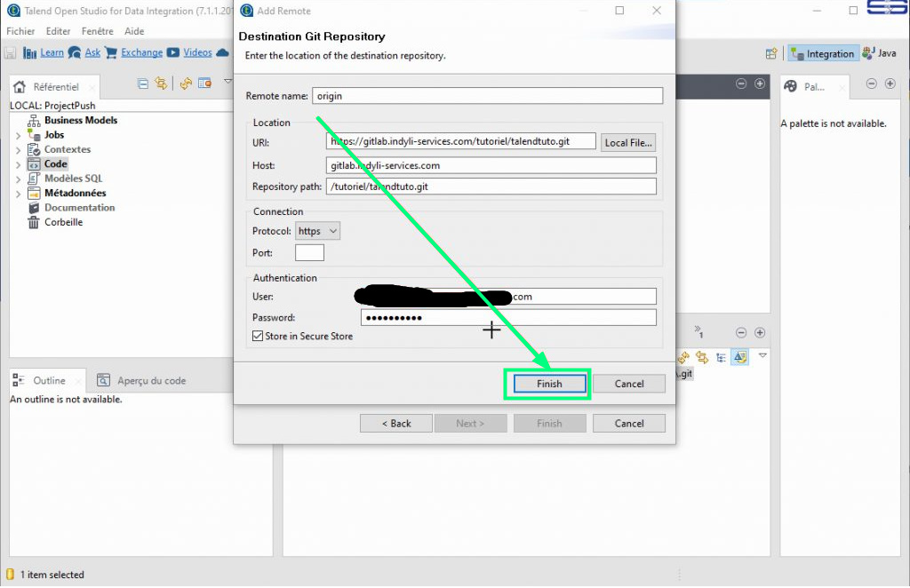Click the Repository path field
Image resolution: width=910 pixels, height=588 pixels.
coord(491,187)
